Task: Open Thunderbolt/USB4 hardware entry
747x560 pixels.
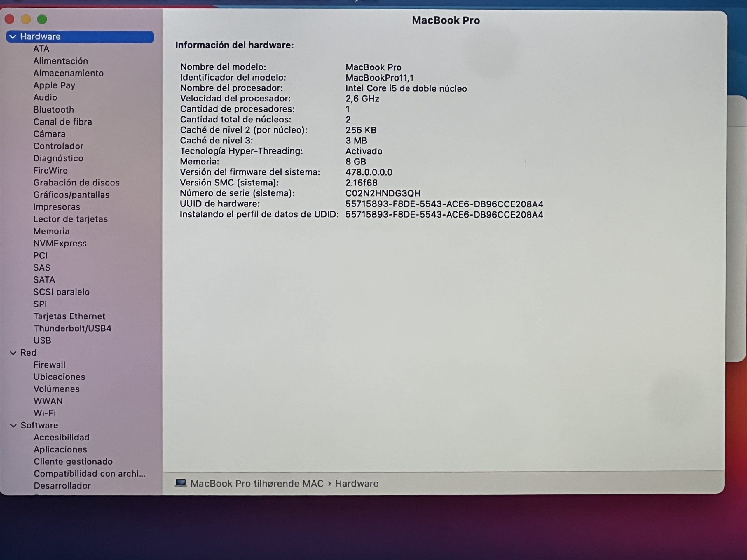Action: [x=72, y=328]
